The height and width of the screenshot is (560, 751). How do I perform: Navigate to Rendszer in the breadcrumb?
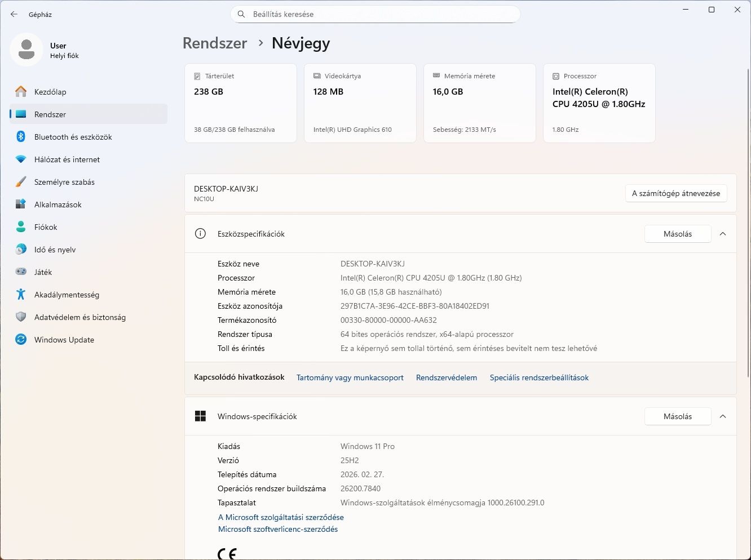click(x=215, y=43)
